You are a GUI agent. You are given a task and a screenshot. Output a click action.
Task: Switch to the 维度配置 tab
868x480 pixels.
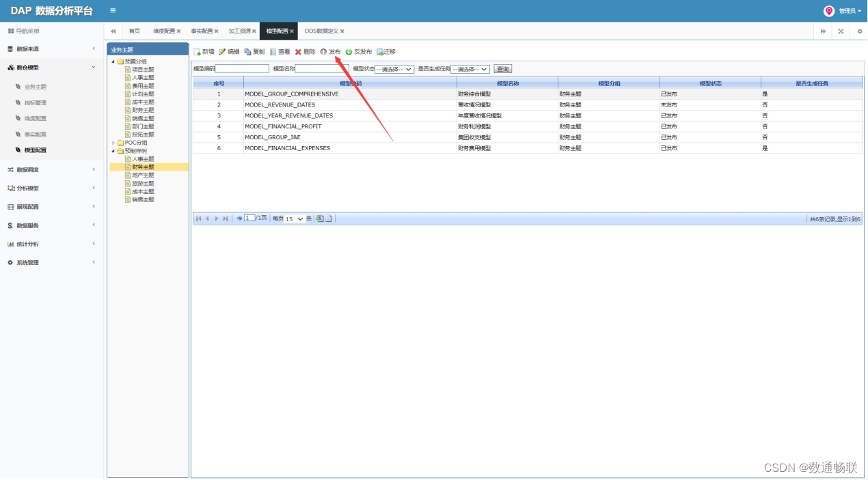tap(164, 31)
